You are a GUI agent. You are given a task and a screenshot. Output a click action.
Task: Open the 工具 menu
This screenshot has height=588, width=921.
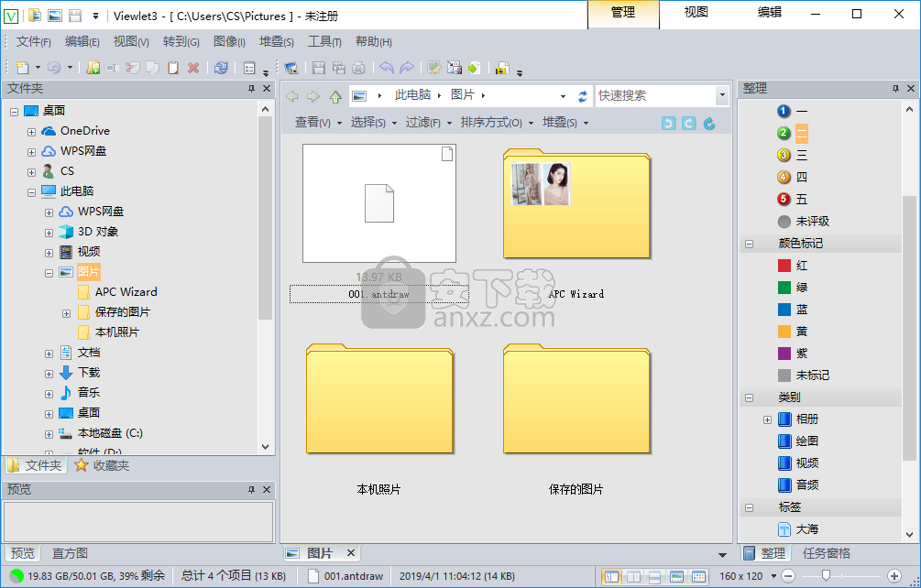point(324,42)
